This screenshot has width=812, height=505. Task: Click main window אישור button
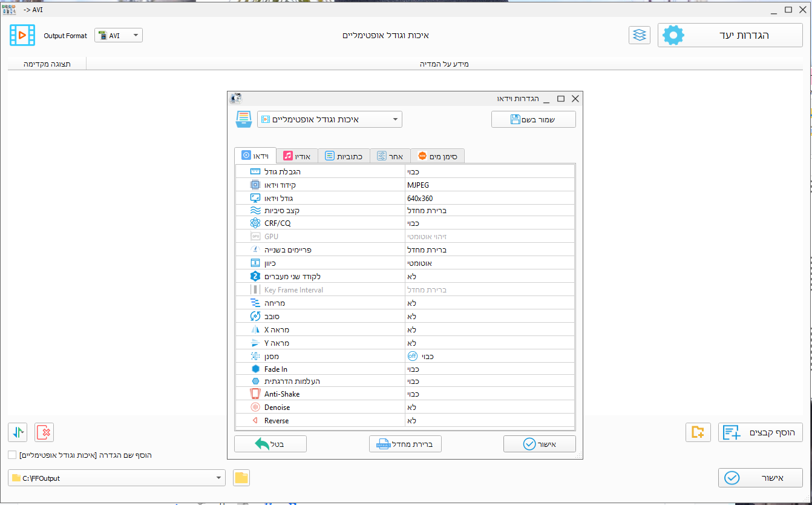pos(761,478)
